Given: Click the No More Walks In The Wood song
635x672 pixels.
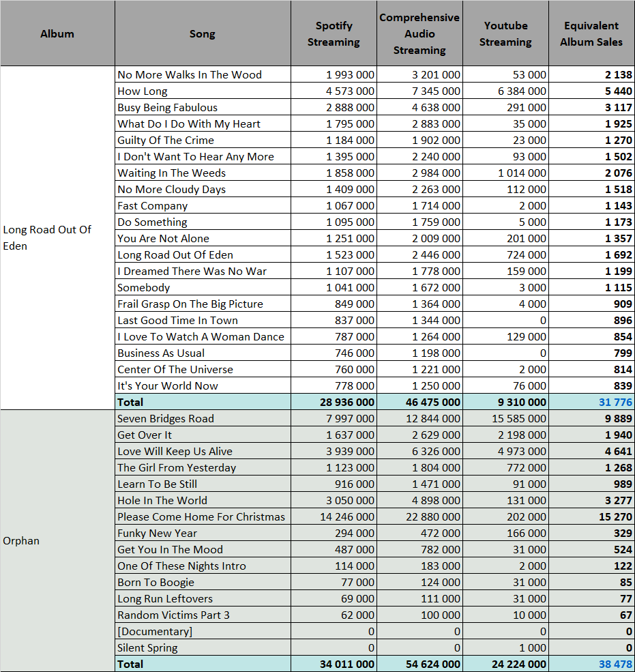Looking at the screenshot, I should tap(203, 74).
